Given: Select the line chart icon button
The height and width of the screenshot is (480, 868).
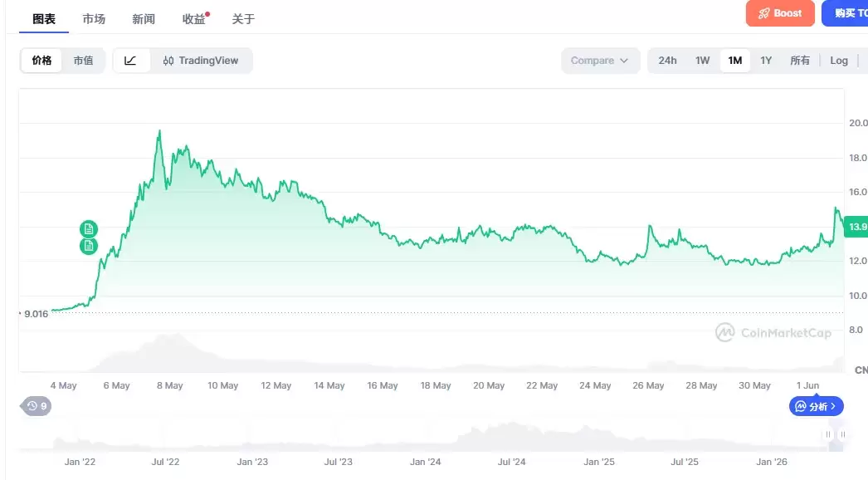Looking at the screenshot, I should tap(130, 61).
